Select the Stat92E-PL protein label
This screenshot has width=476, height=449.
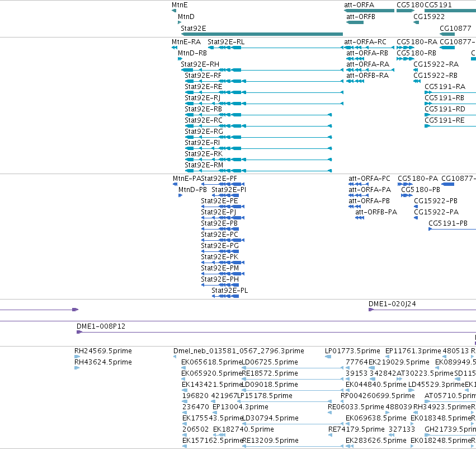click(x=229, y=291)
